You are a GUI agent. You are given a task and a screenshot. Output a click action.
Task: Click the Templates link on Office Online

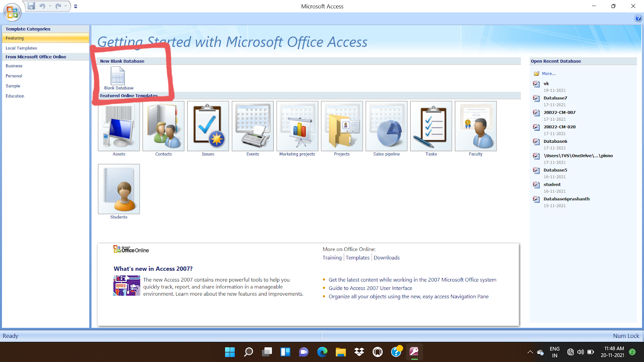point(357,258)
